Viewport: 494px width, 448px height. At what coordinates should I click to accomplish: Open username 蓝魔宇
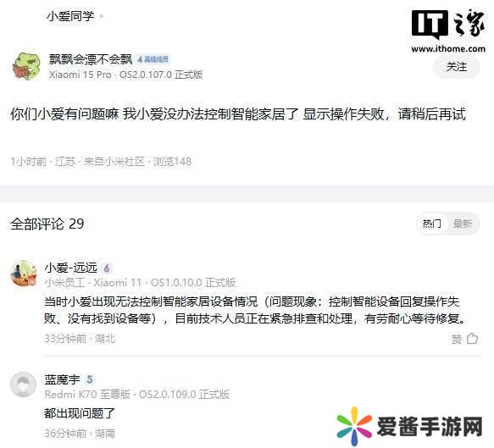pyautogui.click(x=63, y=379)
